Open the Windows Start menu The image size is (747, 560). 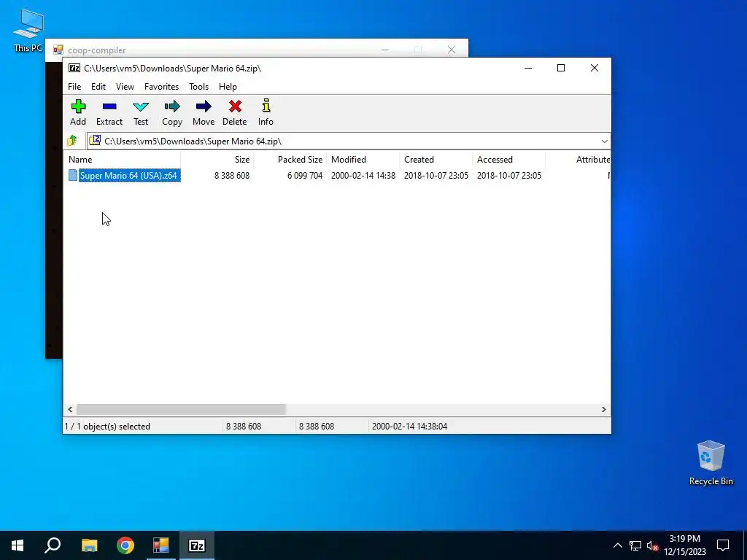tap(18, 545)
